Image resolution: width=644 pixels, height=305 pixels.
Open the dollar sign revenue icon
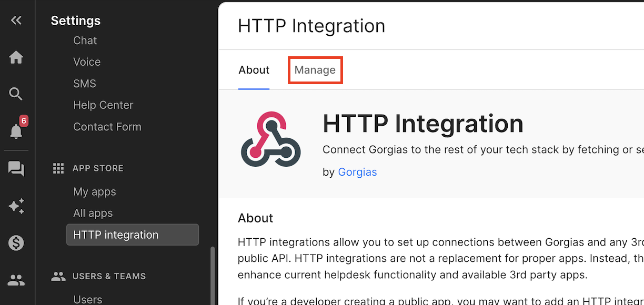[16, 243]
